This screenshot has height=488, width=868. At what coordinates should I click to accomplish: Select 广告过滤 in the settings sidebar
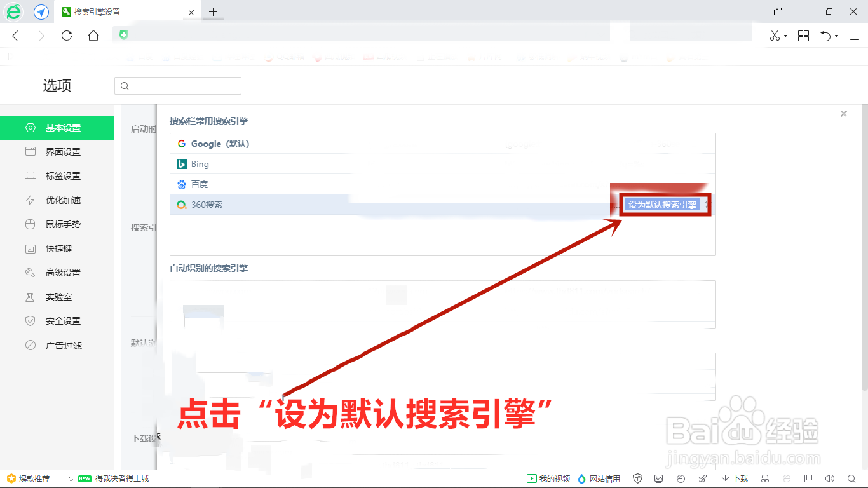(x=64, y=345)
